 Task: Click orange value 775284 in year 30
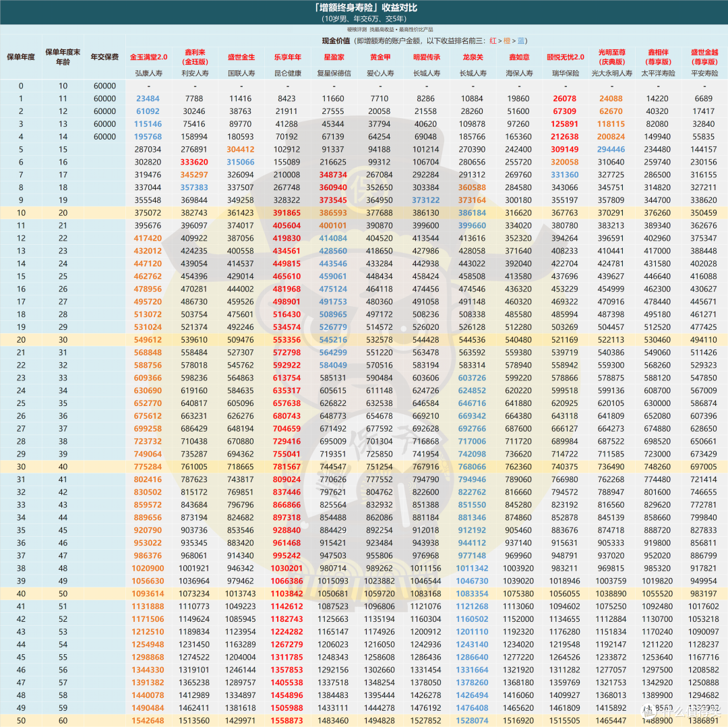(148, 467)
